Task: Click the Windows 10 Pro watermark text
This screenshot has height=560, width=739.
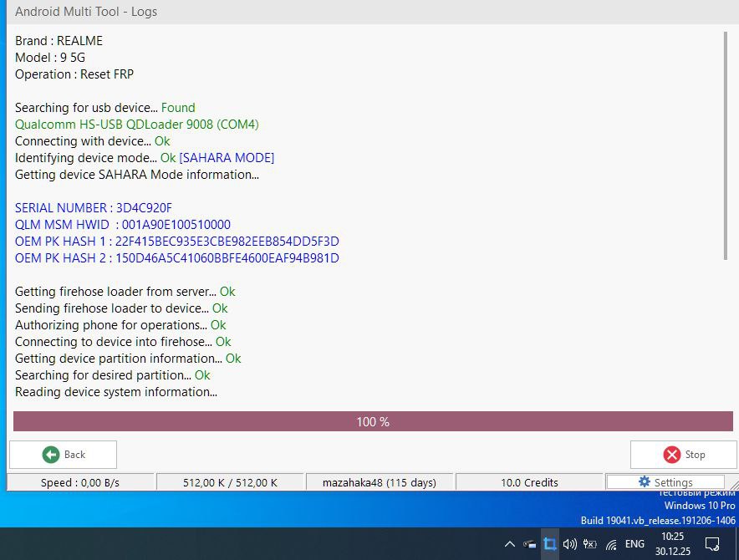Action: coord(700,506)
